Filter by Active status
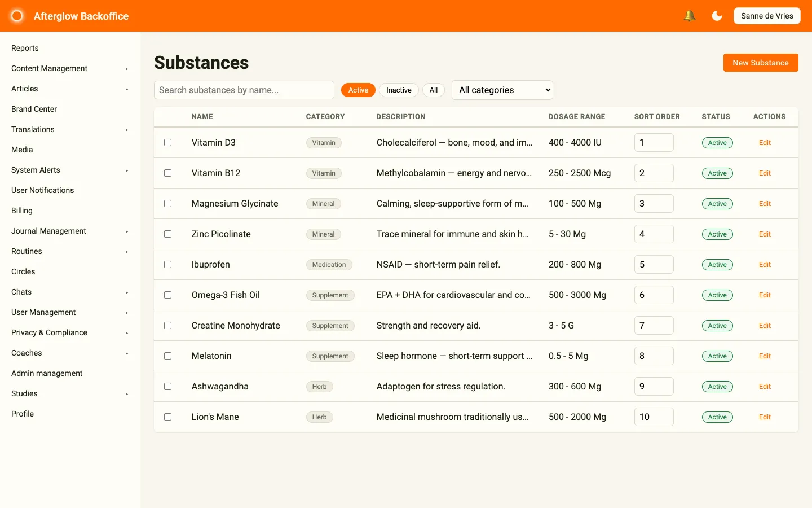Screen dimensions: 812x508 (x=358, y=90)
